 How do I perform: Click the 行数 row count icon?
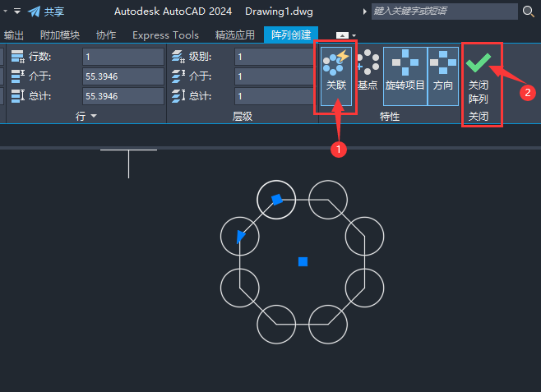pos(17,57)
